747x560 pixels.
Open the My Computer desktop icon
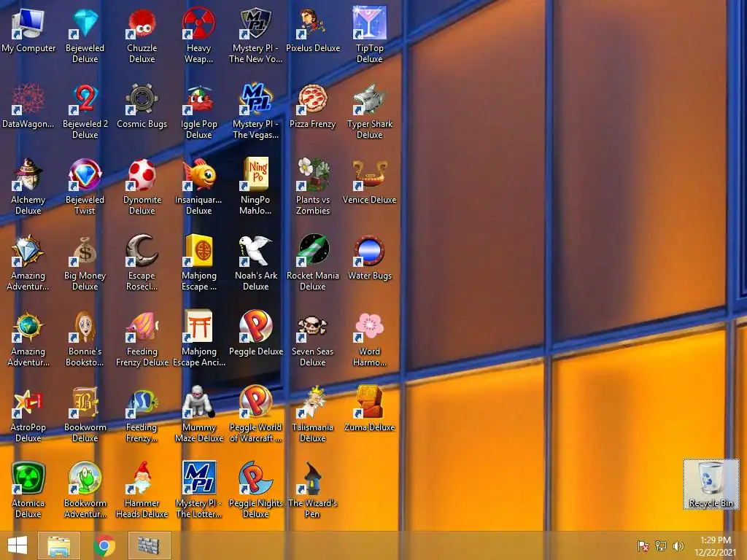[x=28, y=30]
